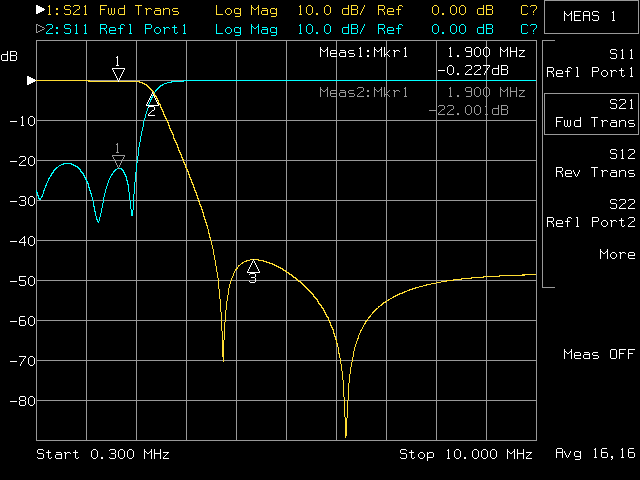This screenshot has height=480, width=640.
Task: Choose the S12 Rev Trans softkey
Action: tap(595, 163)
